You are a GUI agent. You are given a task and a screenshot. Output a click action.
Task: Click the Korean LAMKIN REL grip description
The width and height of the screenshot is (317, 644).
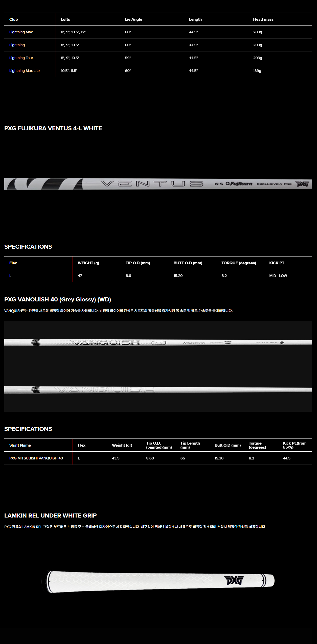135,527
